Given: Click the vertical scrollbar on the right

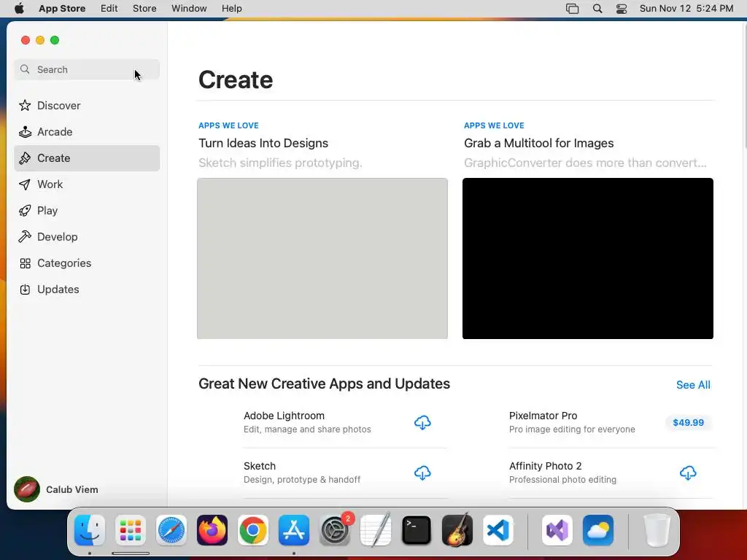Looking at the screenshot, I should point(744,87).
